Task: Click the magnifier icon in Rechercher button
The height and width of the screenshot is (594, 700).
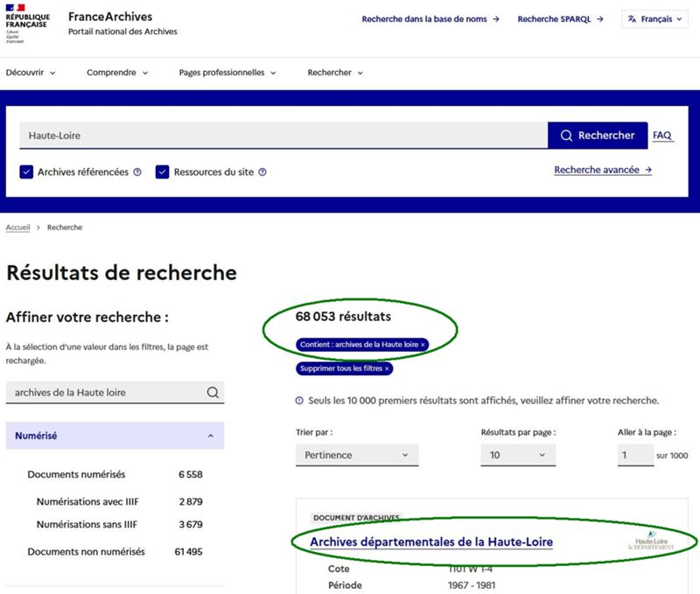Action: [566, 136]
